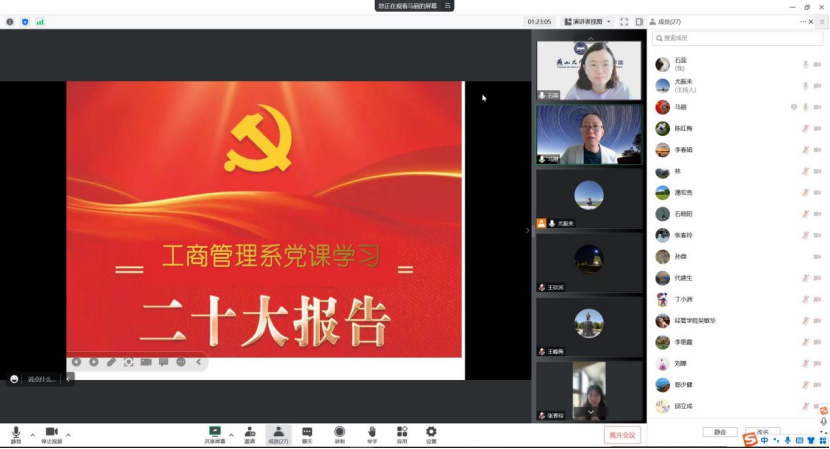The height and width of the screenshot is (449, 830).
Task: Toggle the Members (成员) panel button
Action: point(278,433)
